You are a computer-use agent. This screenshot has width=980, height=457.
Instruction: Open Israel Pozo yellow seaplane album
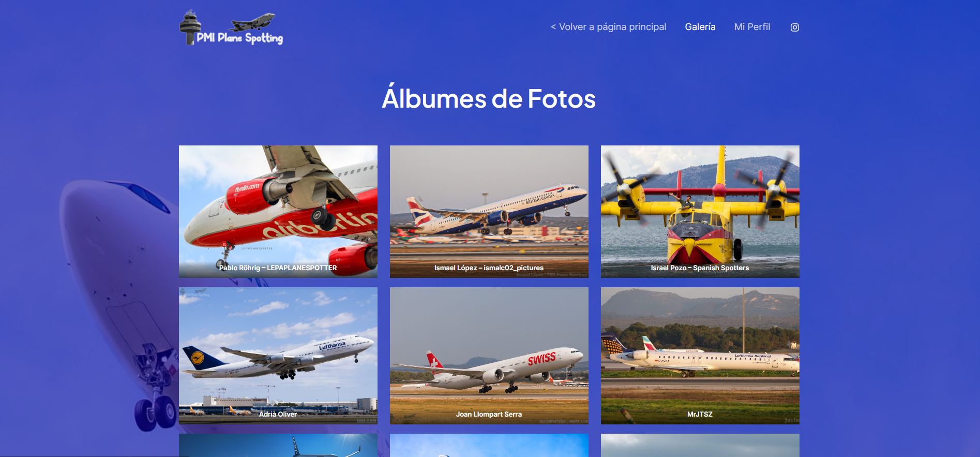pyautogui.click(x=700, y=211)
